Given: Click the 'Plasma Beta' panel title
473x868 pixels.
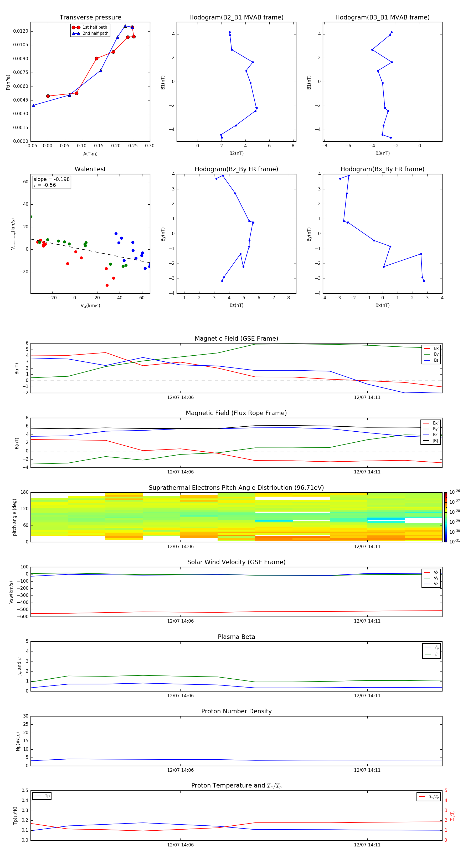Looking at the screenshot, I should (x=236, y=637).
